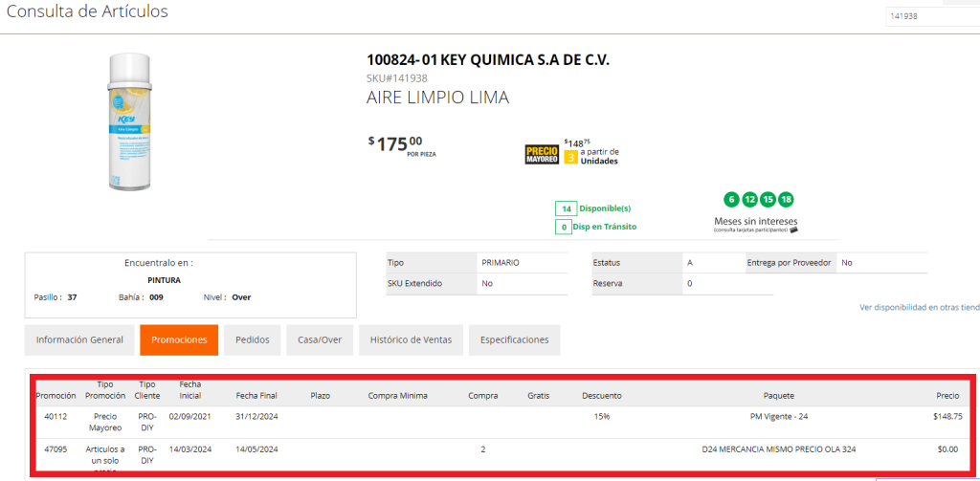980x481 pixels.
Task: Click the 14/05/2024 end date cell
Action: click(256, 448)
